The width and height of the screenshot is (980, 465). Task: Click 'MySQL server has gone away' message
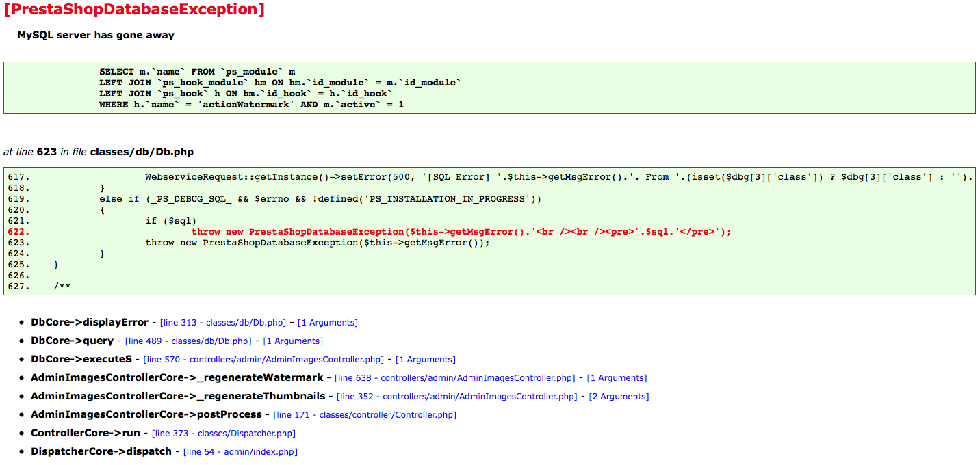(x=96, y=35)
